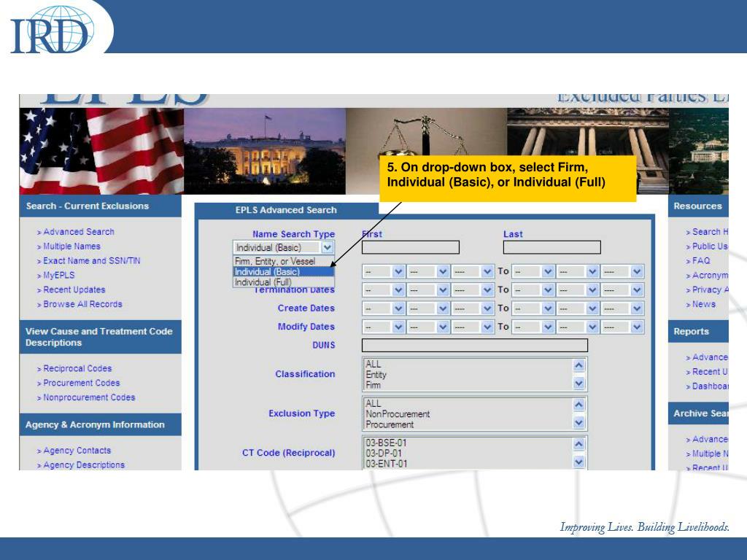
Task: Open Reciprocal Codes link
Action: pyautogui.click(x=77, y=368)
